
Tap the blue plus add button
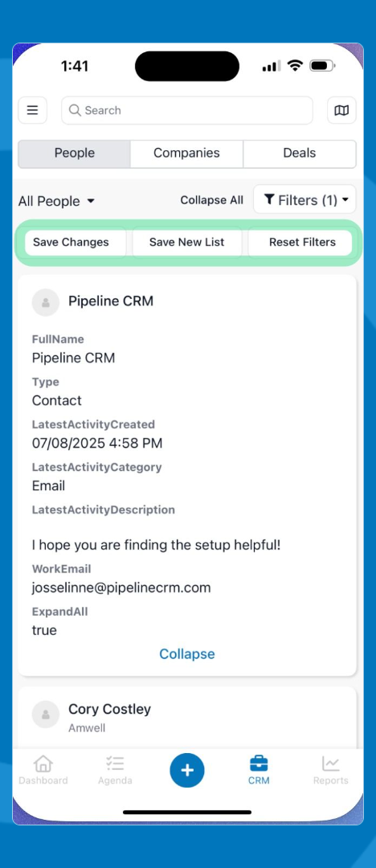(x=187, y=770)
